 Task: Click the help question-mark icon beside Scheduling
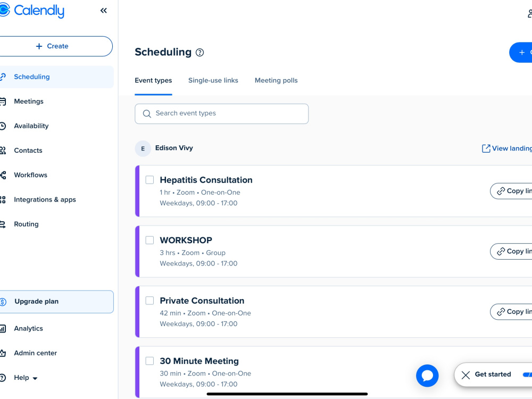point(200,52)
